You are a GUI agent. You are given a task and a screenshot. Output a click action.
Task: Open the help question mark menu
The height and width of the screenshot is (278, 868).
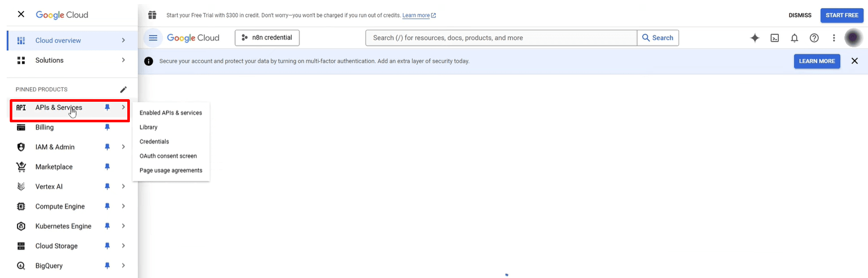pos(814,38)
